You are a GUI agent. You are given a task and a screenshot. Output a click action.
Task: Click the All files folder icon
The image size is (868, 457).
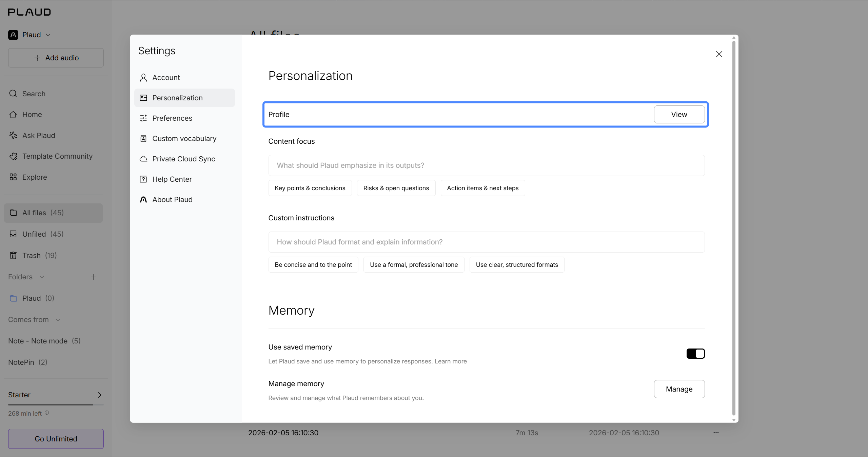coord(13,213)
